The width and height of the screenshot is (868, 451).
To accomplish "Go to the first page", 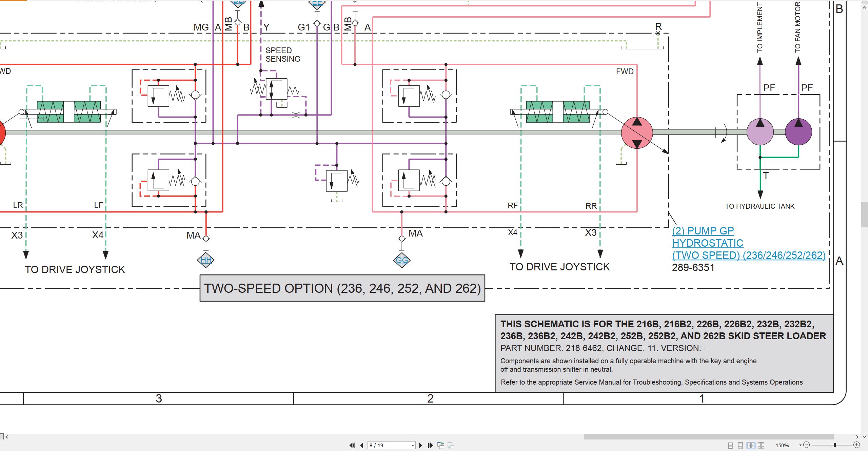I will pyautogui.click(x=352, y=445).
